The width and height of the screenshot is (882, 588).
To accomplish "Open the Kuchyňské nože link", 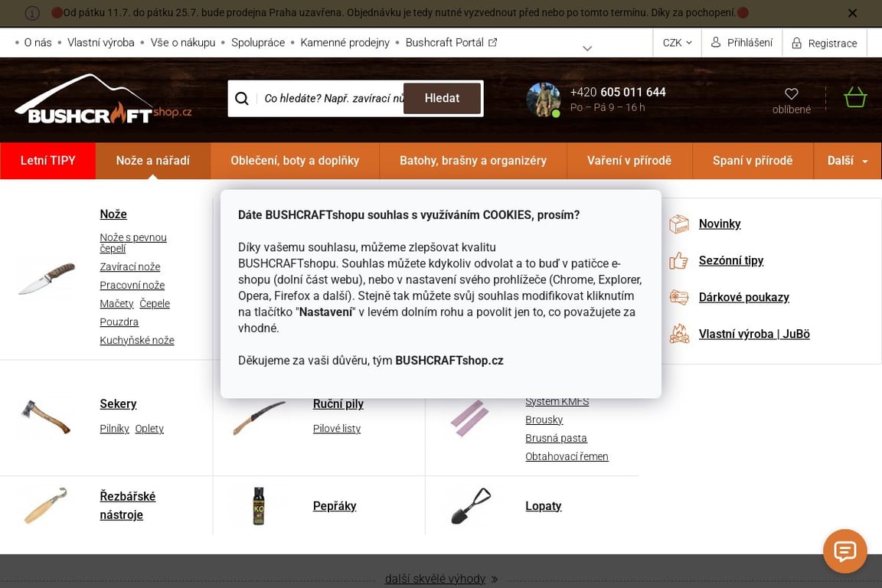I will tap(137, 341).
